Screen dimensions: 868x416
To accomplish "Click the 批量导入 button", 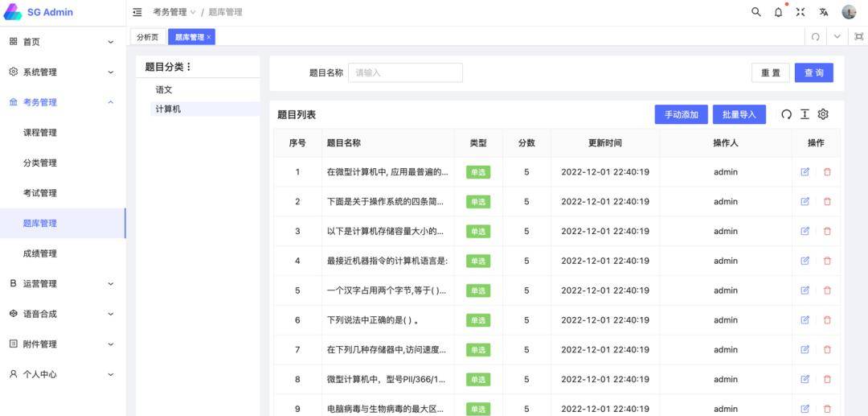I will 739,115.
